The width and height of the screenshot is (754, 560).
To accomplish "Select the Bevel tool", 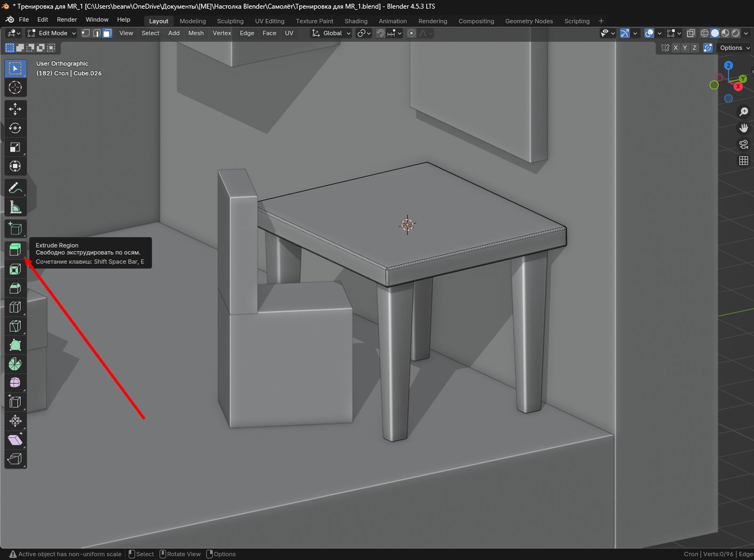I will [15, 288].
